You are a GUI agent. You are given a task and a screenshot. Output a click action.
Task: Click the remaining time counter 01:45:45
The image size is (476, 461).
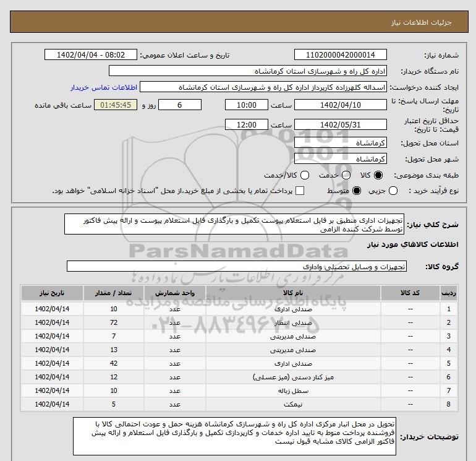pos(116,105)
